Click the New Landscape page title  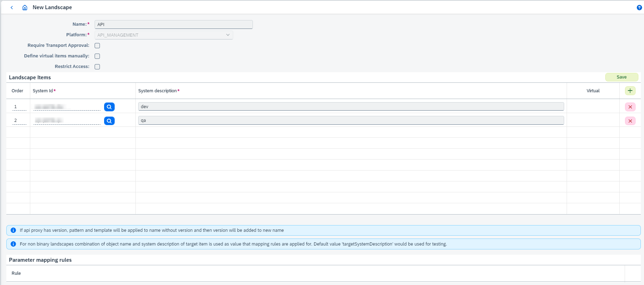52,7
